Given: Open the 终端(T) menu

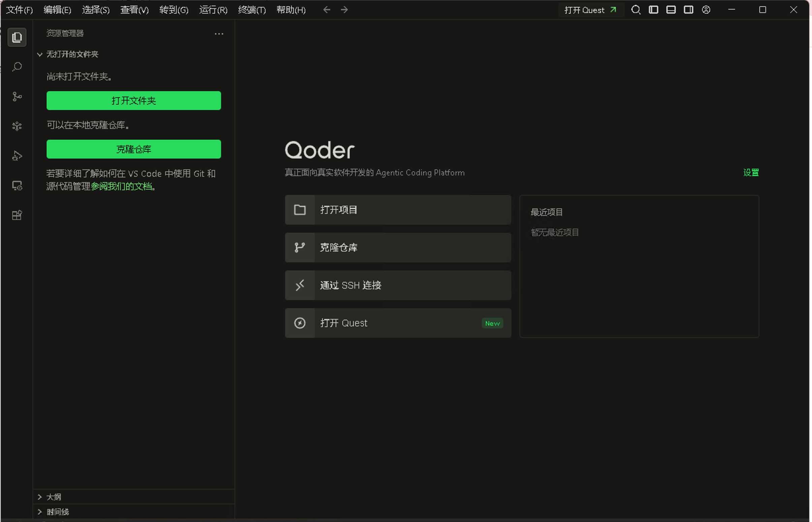Looking at the screenshot, I should point(252,10).
